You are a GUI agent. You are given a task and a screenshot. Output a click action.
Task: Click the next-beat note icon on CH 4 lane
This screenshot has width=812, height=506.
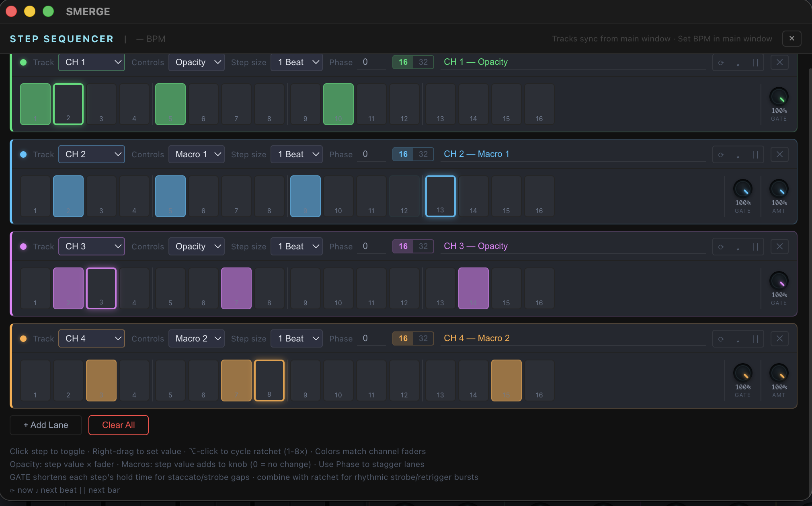[738, 339]
